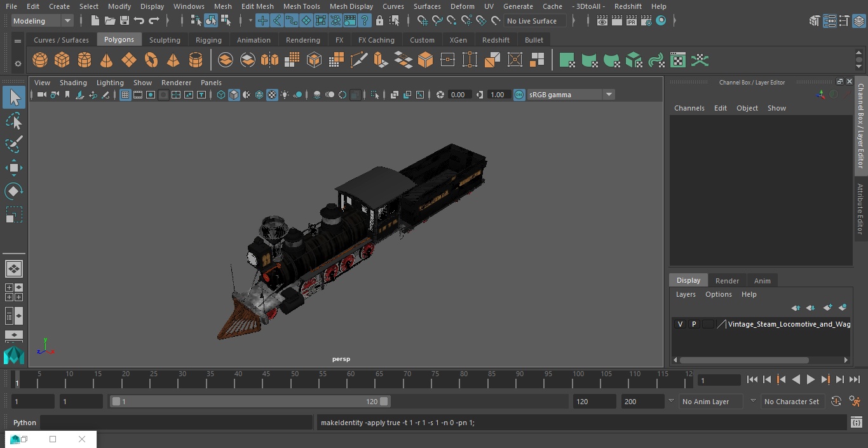The width and height of the screenshot is (868, 448).
Task: Activate the Lasso select tool
Action: 13,121
